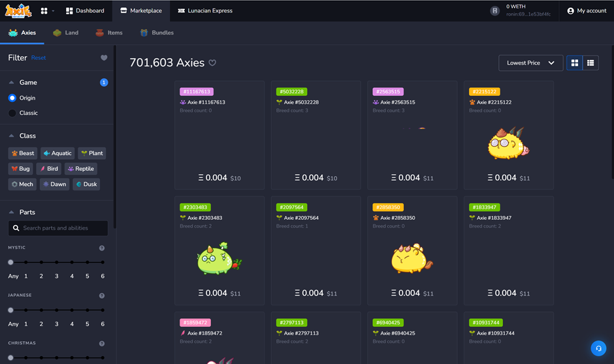Image resolution: width=614 pixels, height=364 pixels.
Task: Set Japanese slider to 6
Action: click(103, 310)
